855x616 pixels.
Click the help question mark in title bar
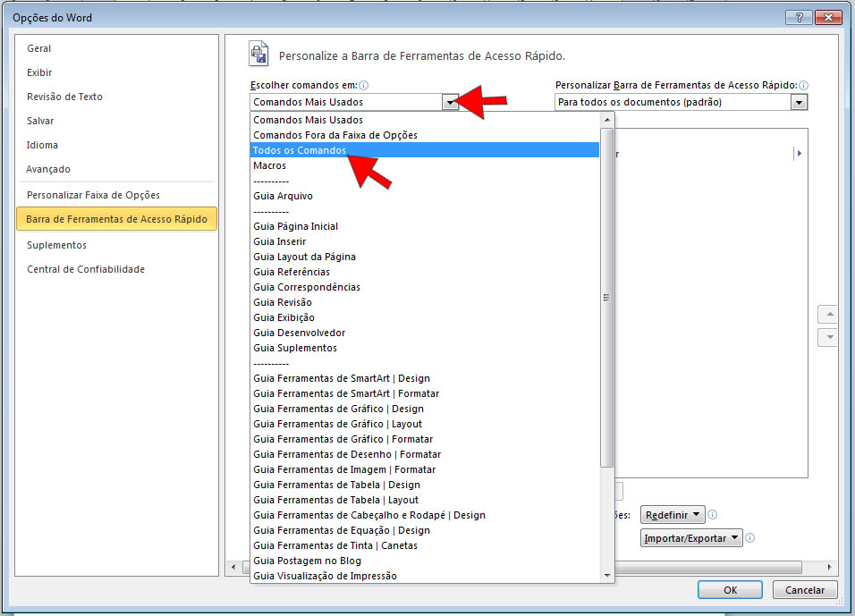(799, 18)
